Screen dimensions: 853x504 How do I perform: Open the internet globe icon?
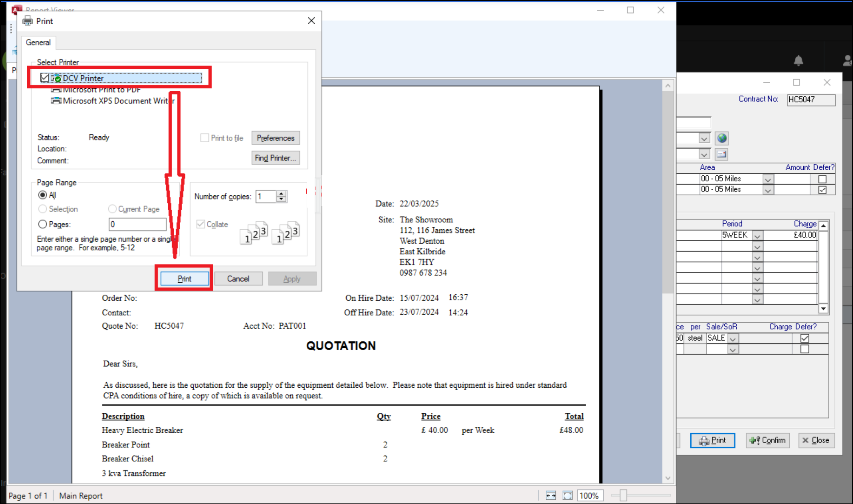coord(721,138)
